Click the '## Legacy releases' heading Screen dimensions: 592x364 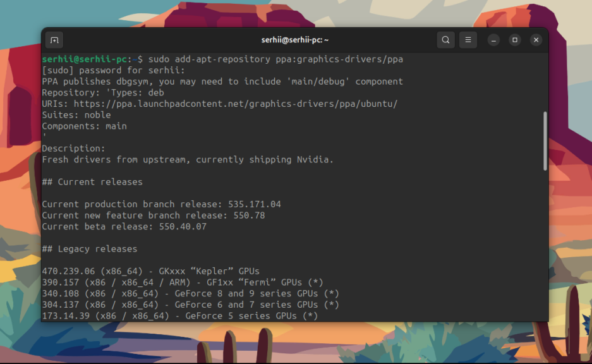point(90,249)
